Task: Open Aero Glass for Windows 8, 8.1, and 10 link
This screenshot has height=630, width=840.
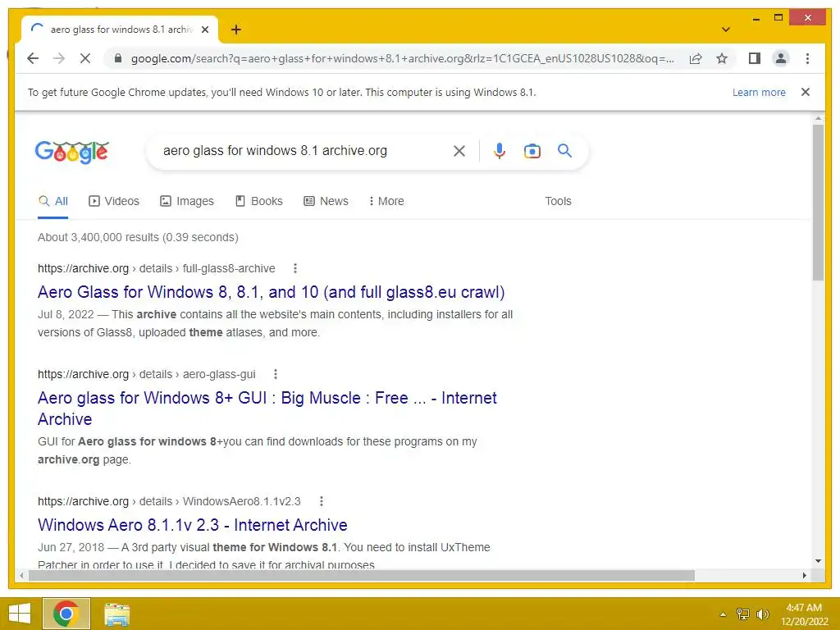Action: click(x=271, y=292)
